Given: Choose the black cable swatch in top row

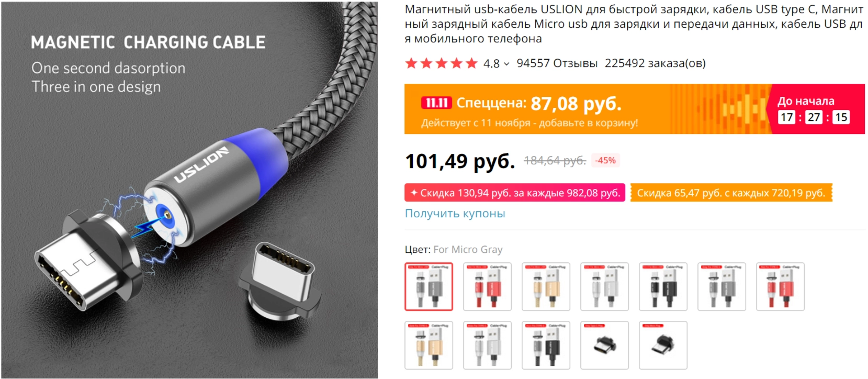Looking at the screenshot, I should (663, 287).
